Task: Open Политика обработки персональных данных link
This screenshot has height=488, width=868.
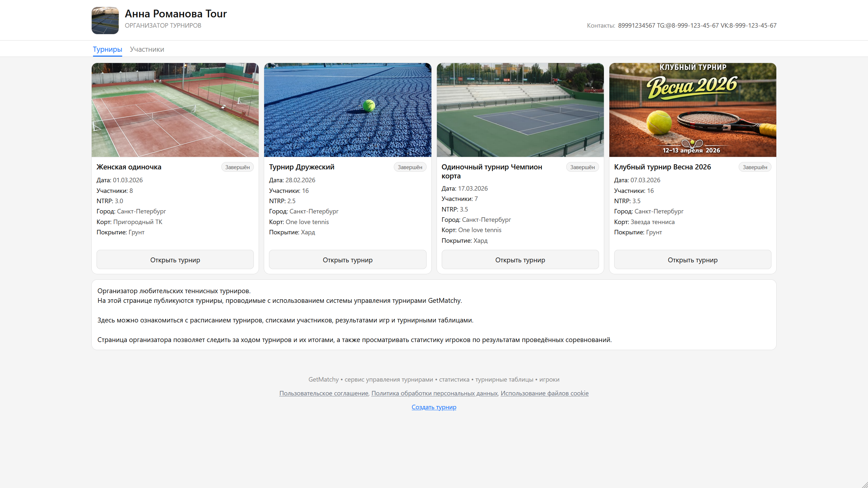Action: [x=434, y=393]
